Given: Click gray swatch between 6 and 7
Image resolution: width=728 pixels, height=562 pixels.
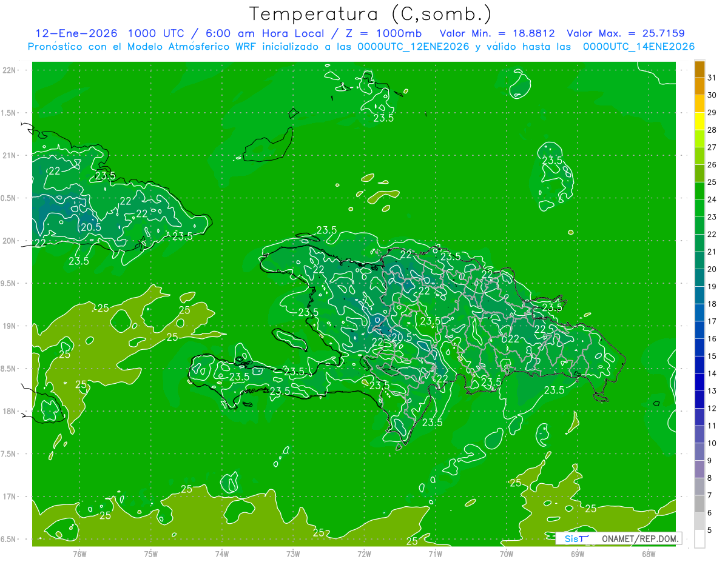Looking at the screenshot, I should tap(699, 504).
